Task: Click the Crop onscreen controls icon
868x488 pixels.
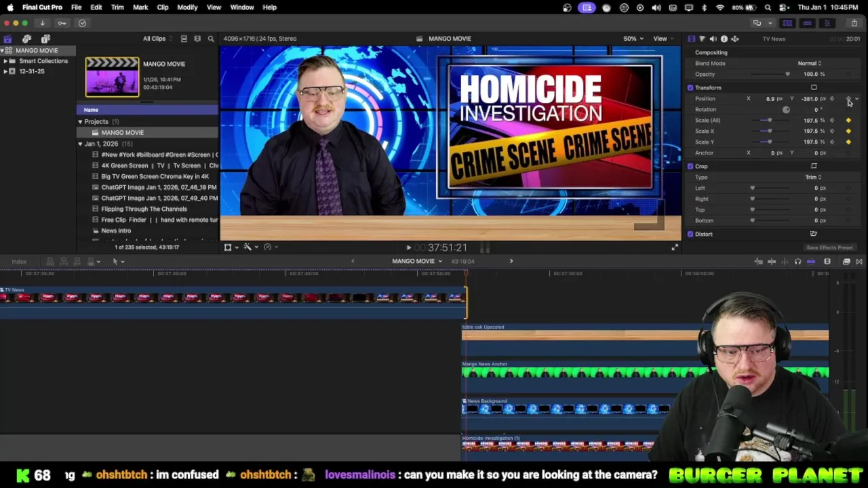Action: click(814, 166)
